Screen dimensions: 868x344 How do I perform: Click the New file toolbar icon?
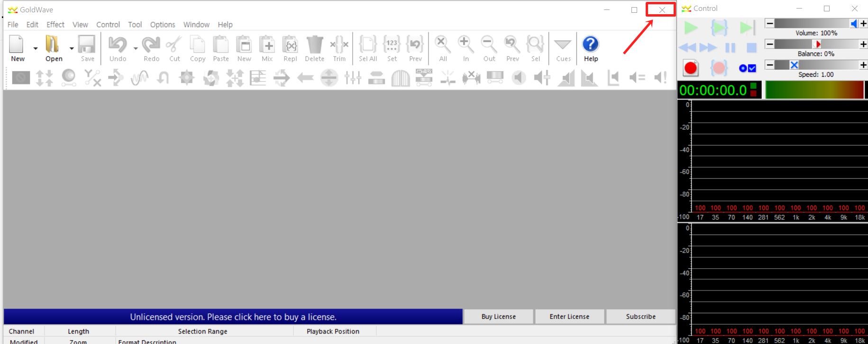17,45
